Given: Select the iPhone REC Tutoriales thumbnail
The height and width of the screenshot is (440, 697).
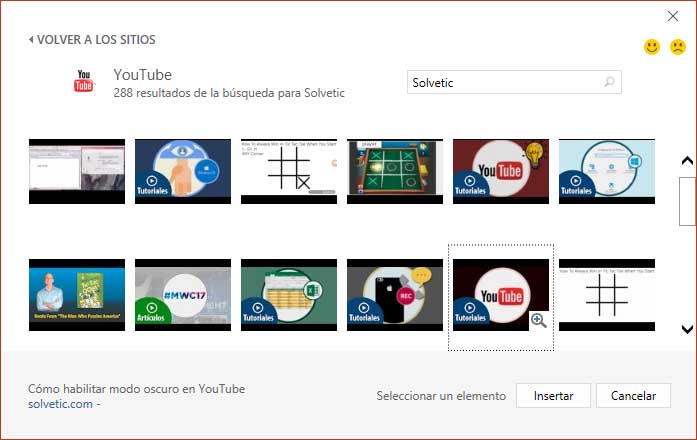Looking at the screenshot, I should coord(395,295).
